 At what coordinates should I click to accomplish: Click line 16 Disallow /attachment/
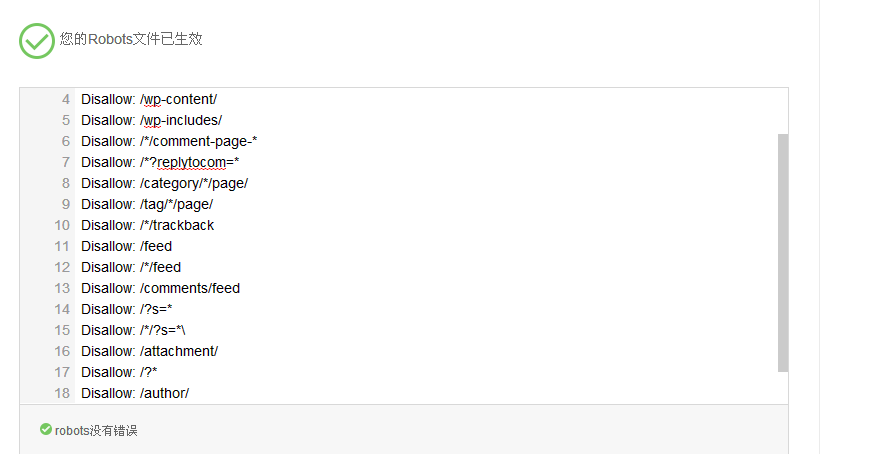pyautogui.click(x=149, y=351)
